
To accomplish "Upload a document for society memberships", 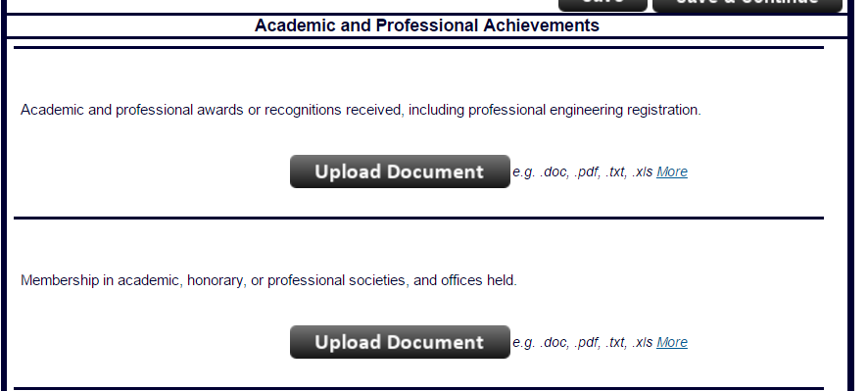I will (x=400, y=342).
